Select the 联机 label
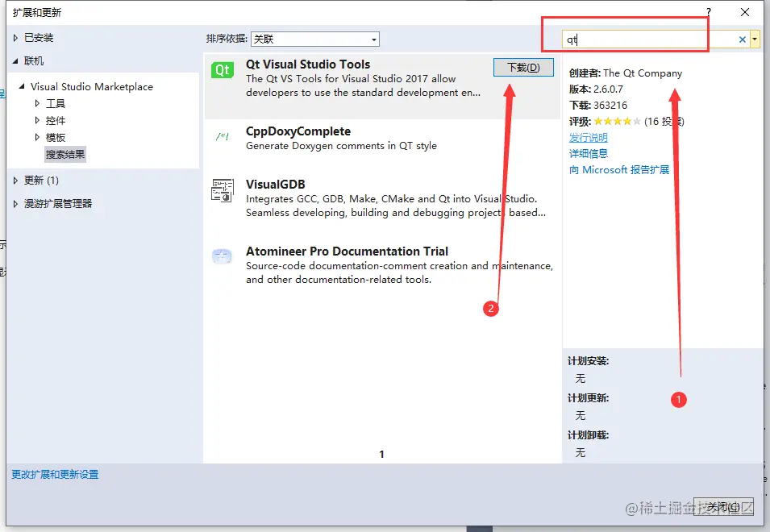The image size is (770, 532). [x=33, y=60]
